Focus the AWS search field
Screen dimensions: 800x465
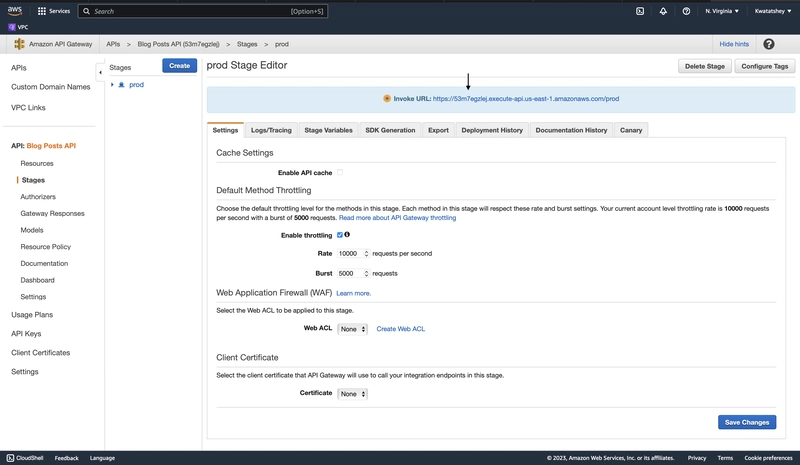click(x=203, y=11)
